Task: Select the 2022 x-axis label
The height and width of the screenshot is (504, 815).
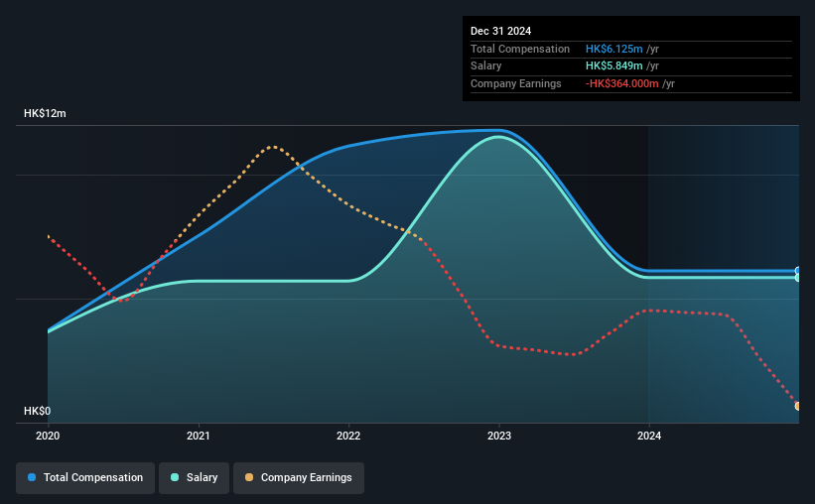Action: (x=348, y=436)
